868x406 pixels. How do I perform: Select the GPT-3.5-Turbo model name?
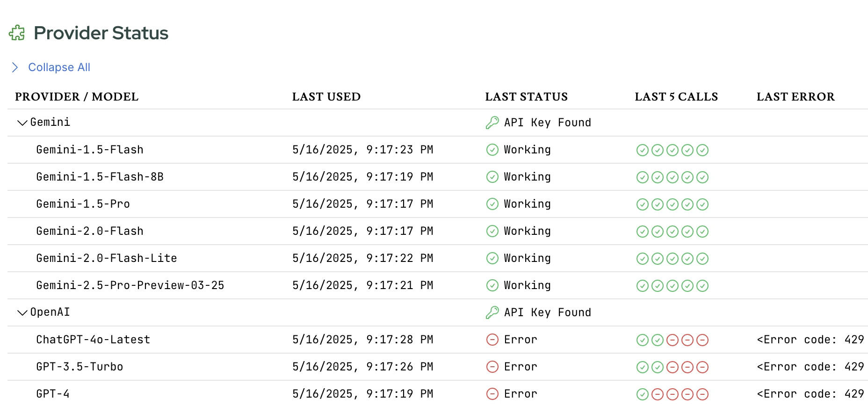[x=80, y=367]
